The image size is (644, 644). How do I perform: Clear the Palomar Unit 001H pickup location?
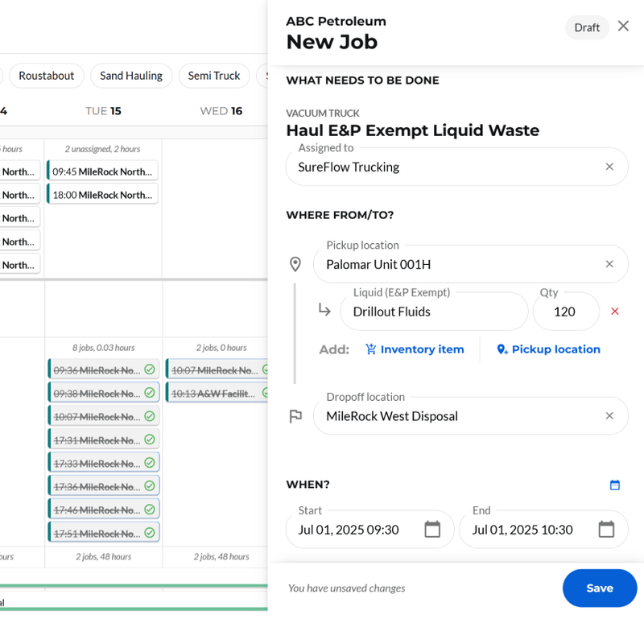[609, 264]
